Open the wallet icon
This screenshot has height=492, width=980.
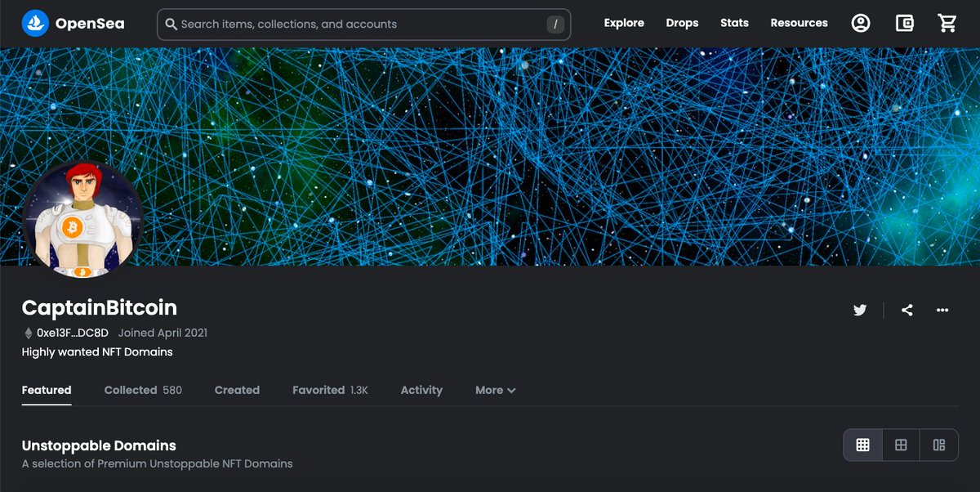pyautogui.click(x=904, y=23)
